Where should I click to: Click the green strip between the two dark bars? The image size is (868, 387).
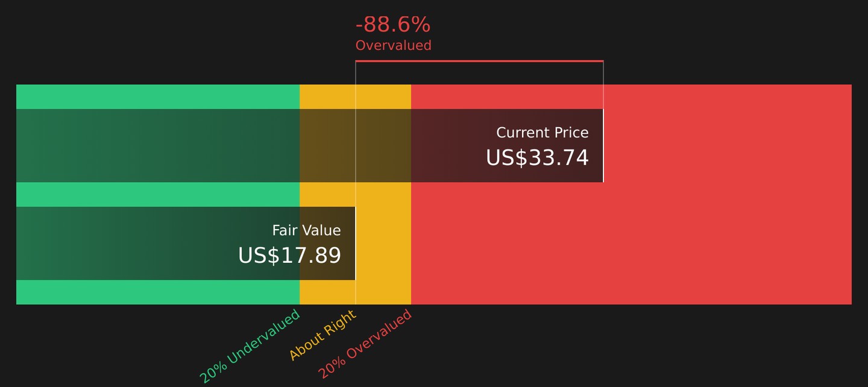point(158,194)
